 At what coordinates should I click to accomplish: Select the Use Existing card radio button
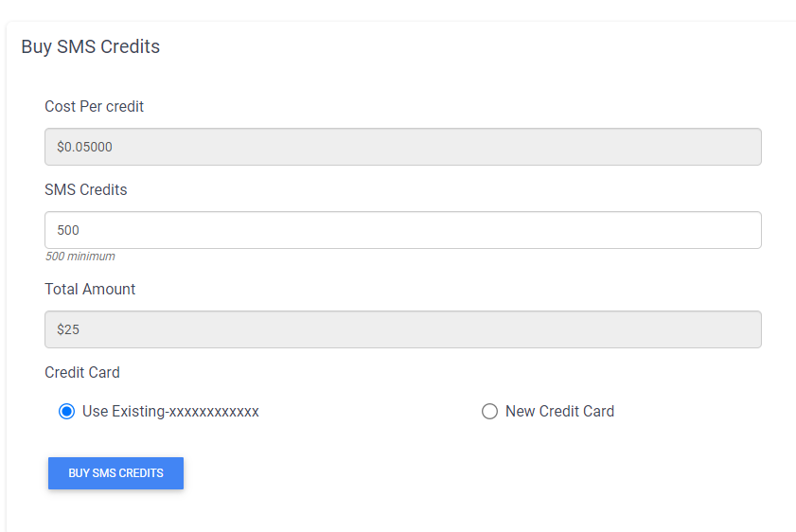click(x=66, y=412)
